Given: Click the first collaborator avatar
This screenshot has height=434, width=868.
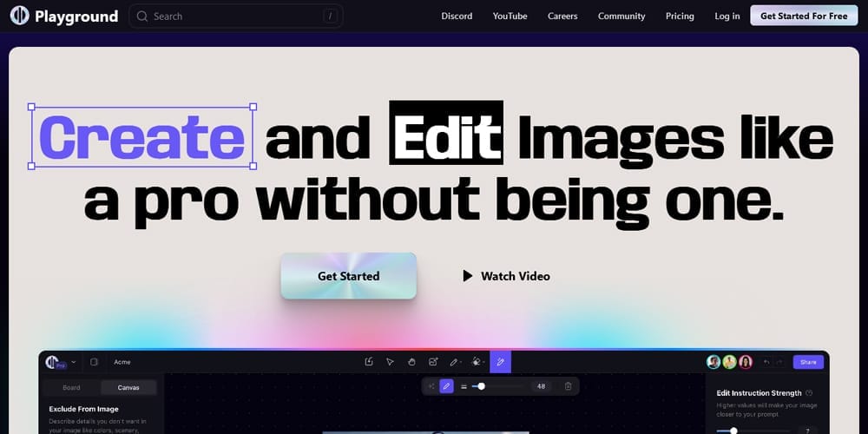Looking at the screenshot, I should tap(713, 362).
